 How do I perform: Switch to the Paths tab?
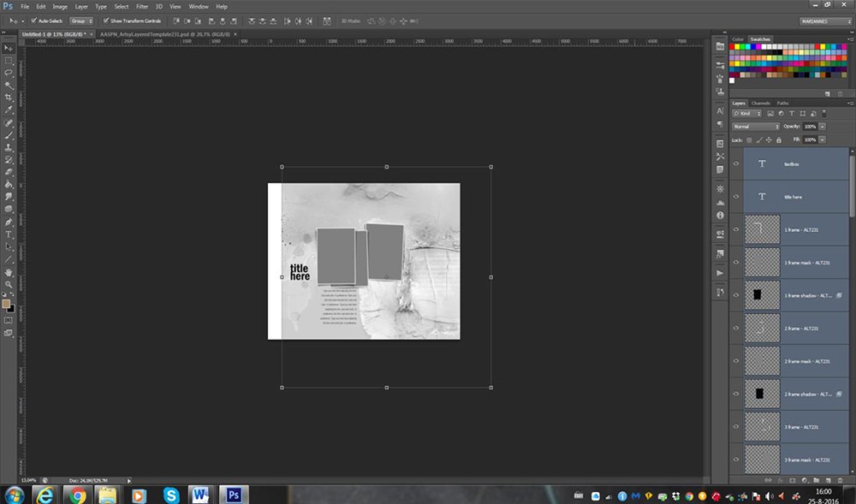point(783,103)
